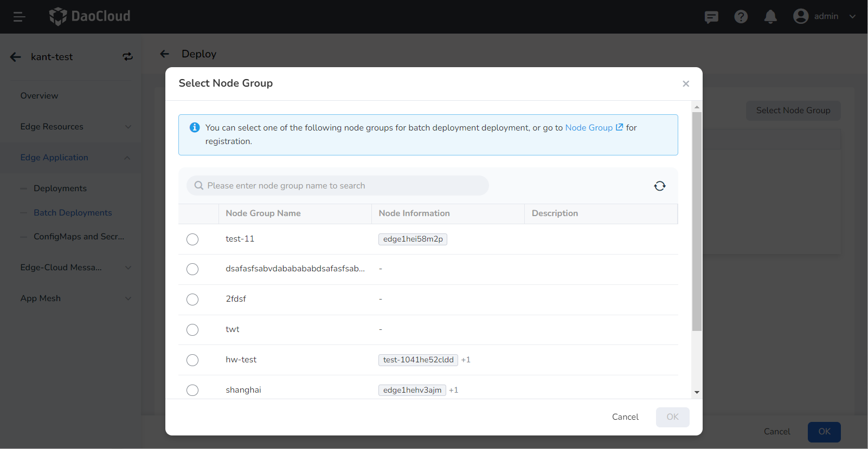The height and width of the screenshot is (449, 868).
Task: Click the edge1hehv3ajm node tag
Action: pos(412,390)
